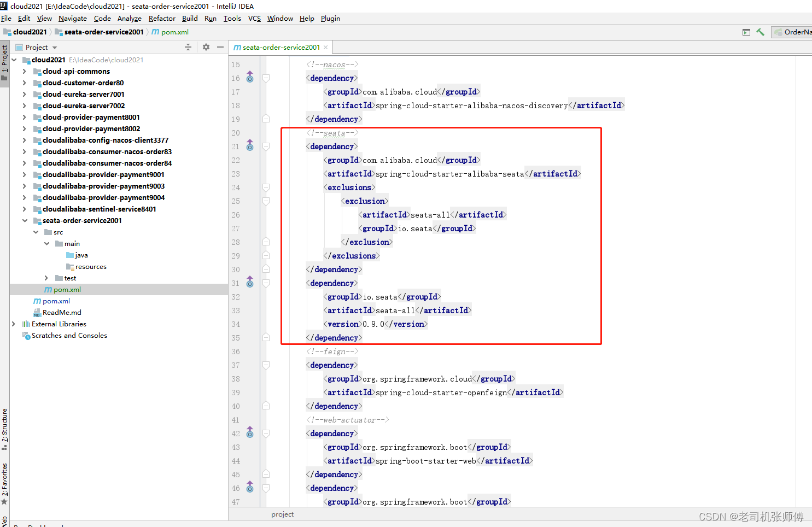Hide the Project tool window minus icon

[x=220, y=48]
